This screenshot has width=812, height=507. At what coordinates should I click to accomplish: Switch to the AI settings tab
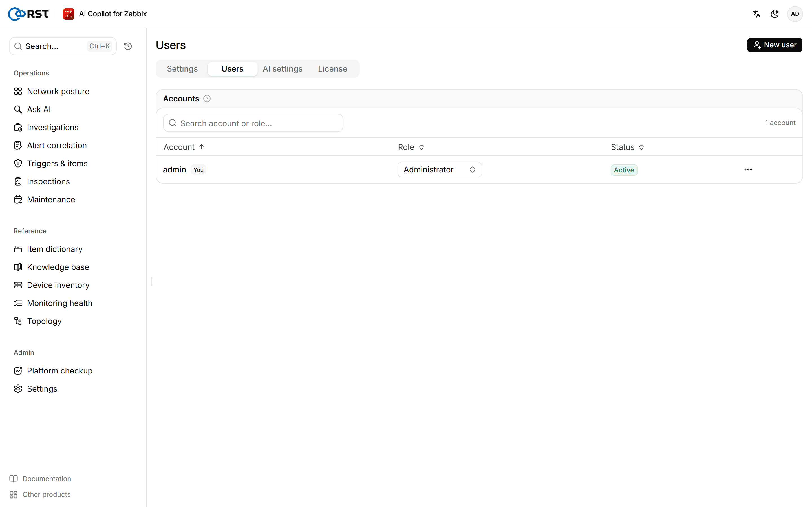(283, 69)
